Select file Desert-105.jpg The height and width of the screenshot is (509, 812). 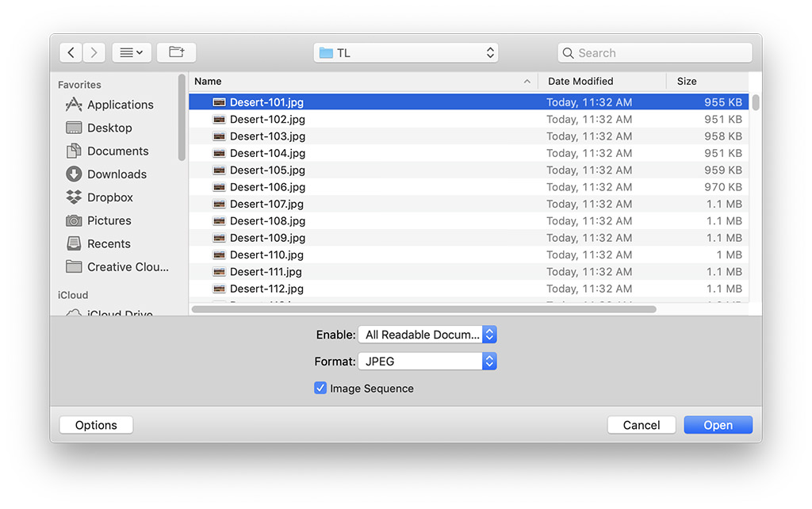tap(469, 170)
